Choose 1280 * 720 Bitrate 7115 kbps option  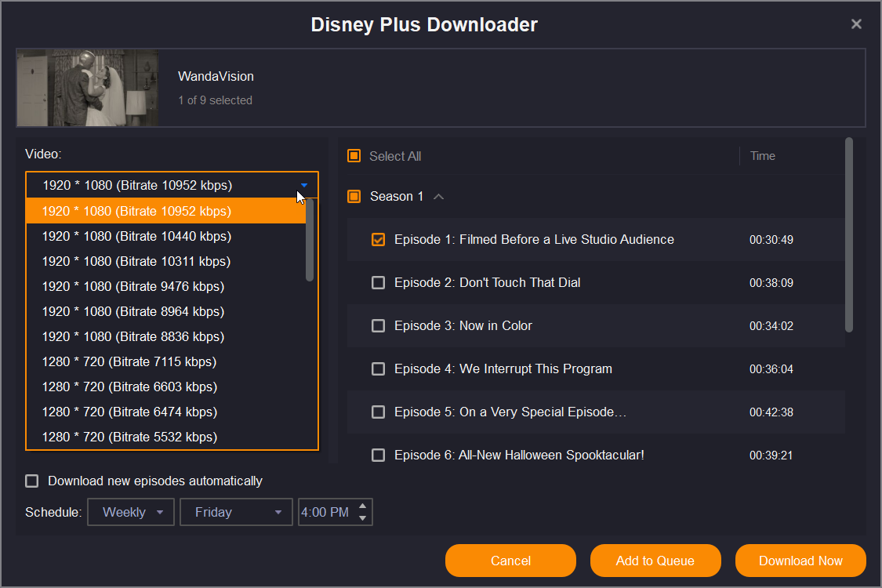coord(129,361)
